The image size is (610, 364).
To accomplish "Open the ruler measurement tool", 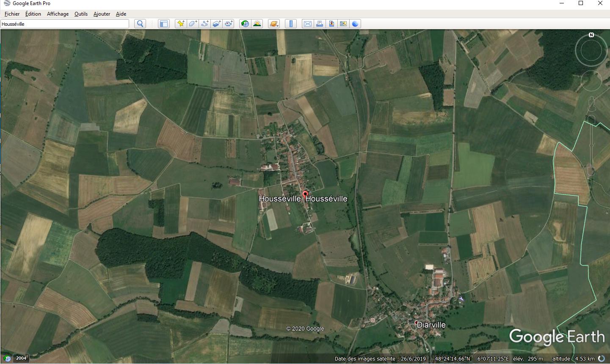I will pyautogui.click(x=291, y=24).
